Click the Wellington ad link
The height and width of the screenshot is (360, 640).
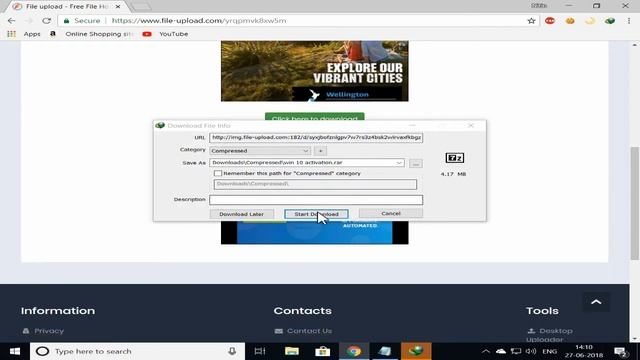tap(347, 95)
